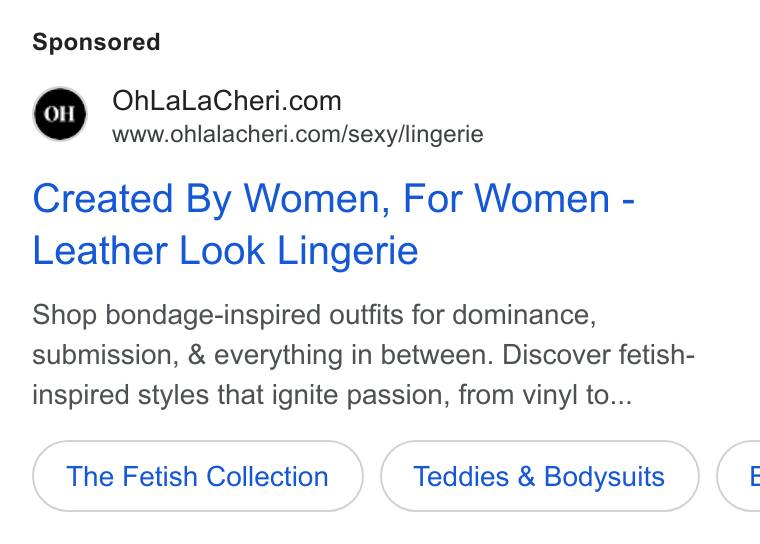The width and height of the screenshot is (760, 544).
Task: Click the 'Leather Look Lingerie' headline line
Action: [225, 251]
